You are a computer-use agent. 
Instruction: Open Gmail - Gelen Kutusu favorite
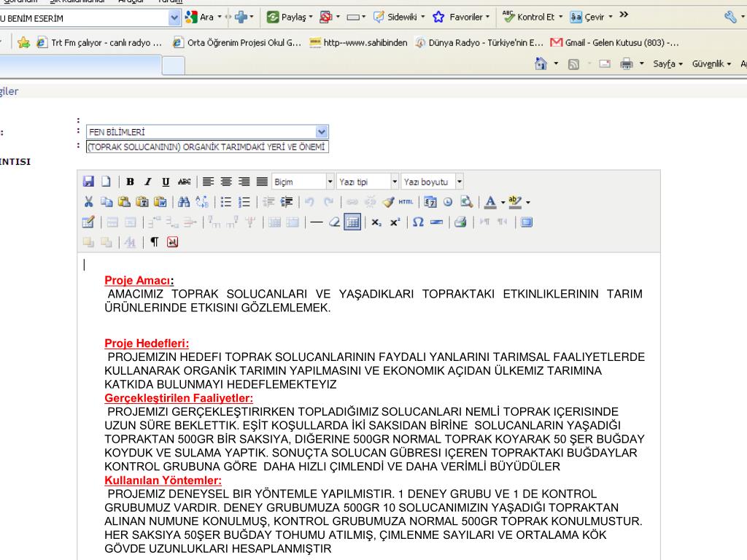pyautogui.click(x=614, y=43)
